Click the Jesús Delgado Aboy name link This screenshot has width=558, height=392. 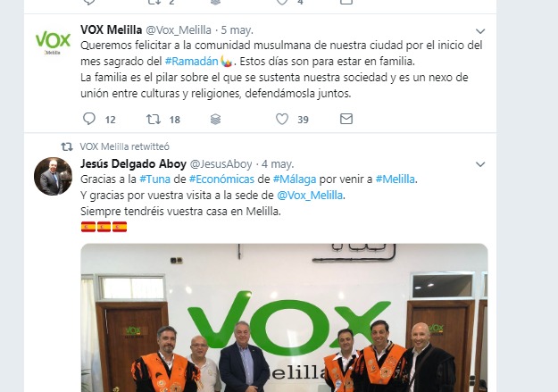coord(133,163)
